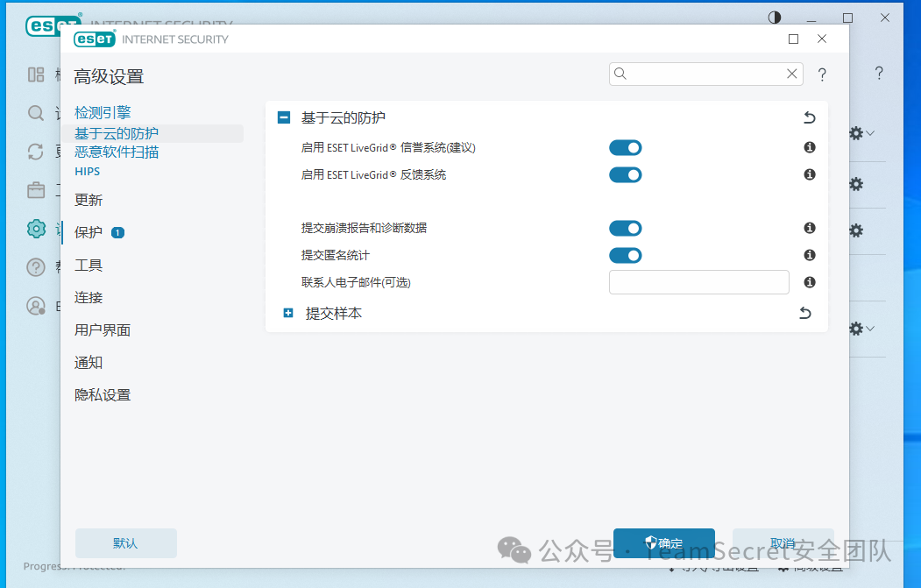Toggle ESET LiveGrid 信誉系统 switch
The image size is (921, 588).
pos(625,147)
